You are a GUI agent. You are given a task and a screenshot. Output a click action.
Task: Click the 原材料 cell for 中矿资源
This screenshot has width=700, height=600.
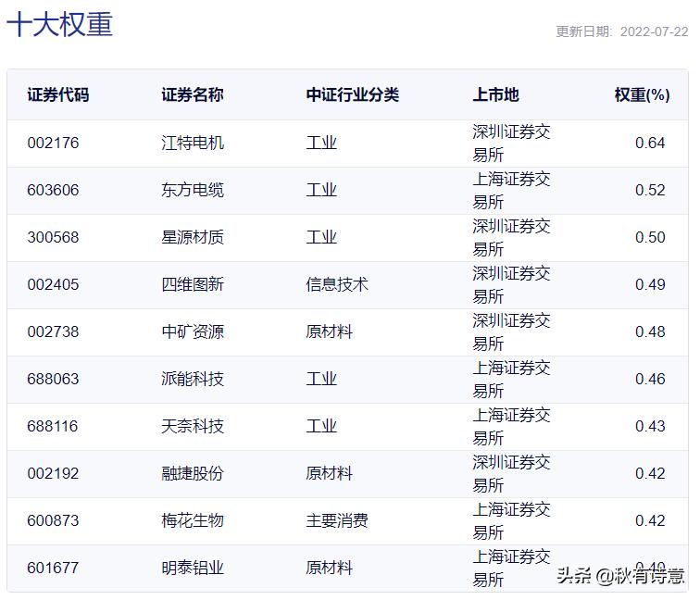tap(330, 332)
